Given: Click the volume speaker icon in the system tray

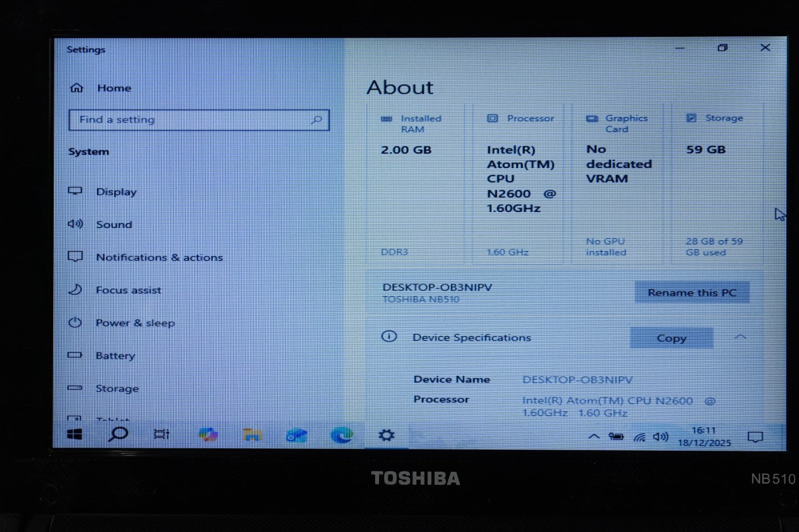Looking at the screenshot, I should [x=660, y=436].
